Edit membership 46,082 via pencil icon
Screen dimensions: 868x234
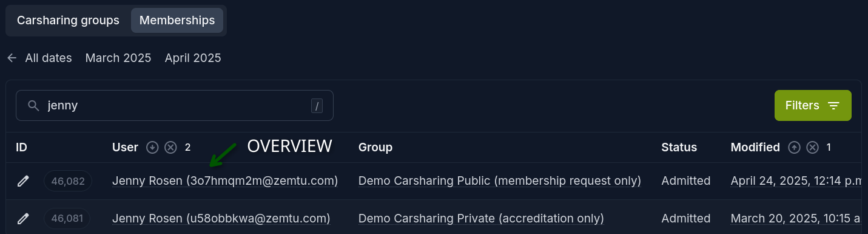[x=23, y=181]
